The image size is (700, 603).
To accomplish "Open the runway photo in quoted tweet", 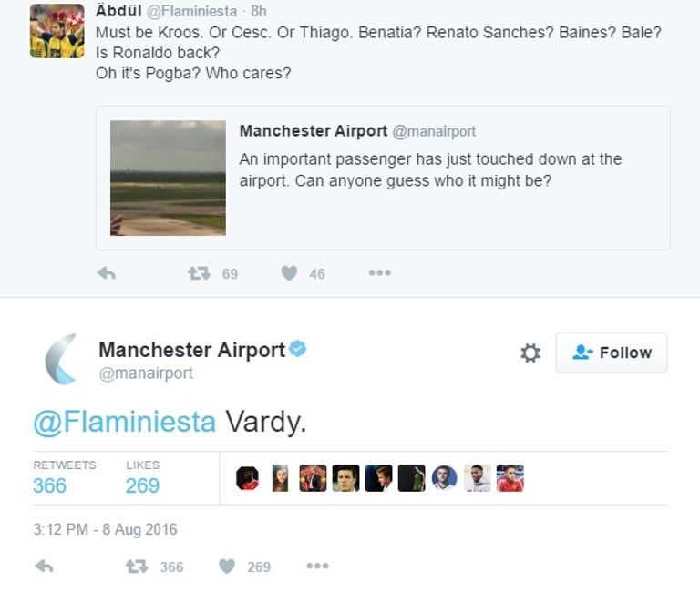I will [x=168, y=179].
